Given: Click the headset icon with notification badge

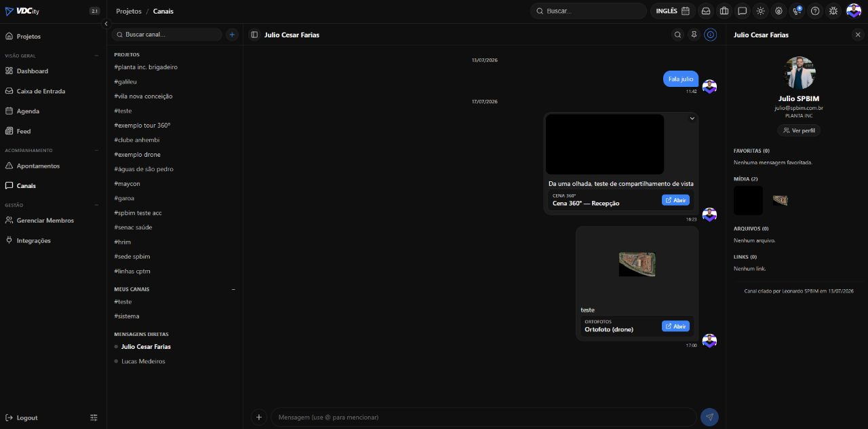Looking at the screenshot, I should (x=797, y=11).
